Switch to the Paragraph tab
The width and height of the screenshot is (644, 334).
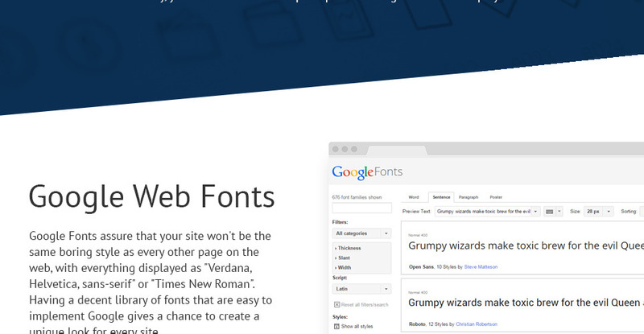[x=469, y=197]
